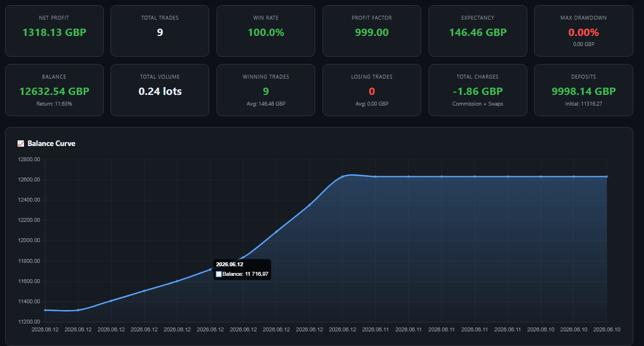Click the tooltip date 2026.06.12
Screen dimensions: 644x346
229,265
